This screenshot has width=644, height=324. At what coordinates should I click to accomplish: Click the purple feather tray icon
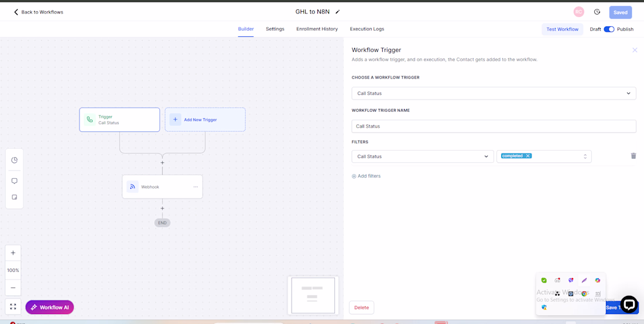(584, 281)
